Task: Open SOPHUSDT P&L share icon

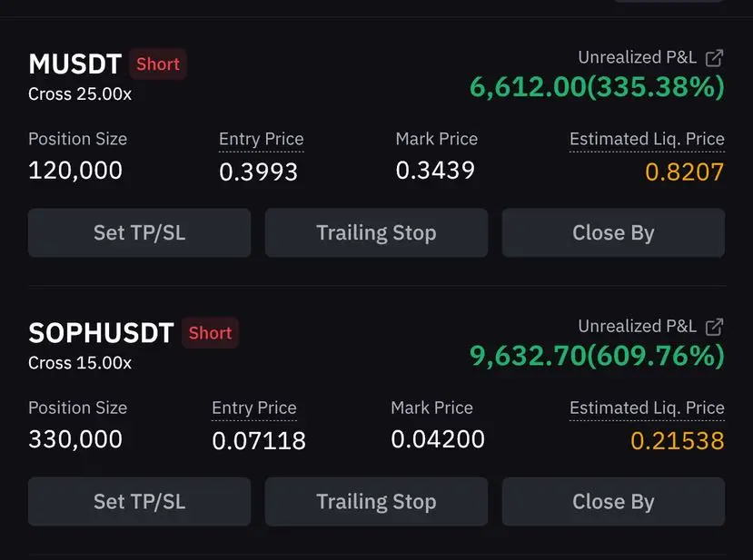Action: [714, 327]
